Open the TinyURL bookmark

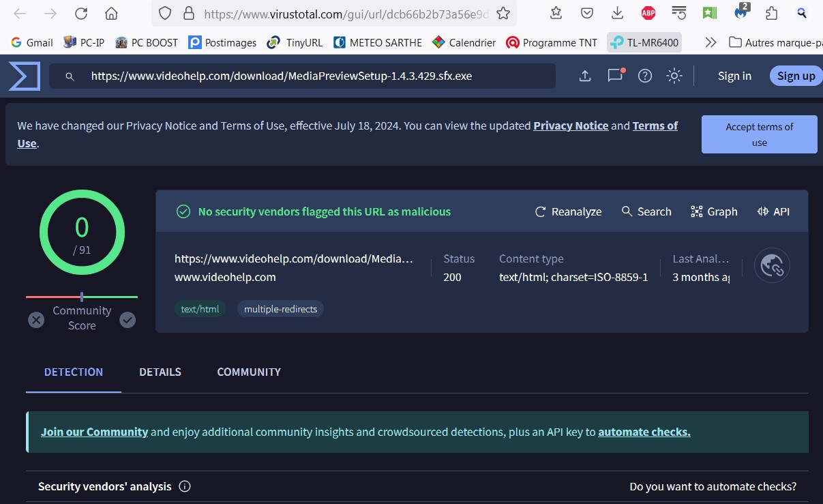point(295,42)
